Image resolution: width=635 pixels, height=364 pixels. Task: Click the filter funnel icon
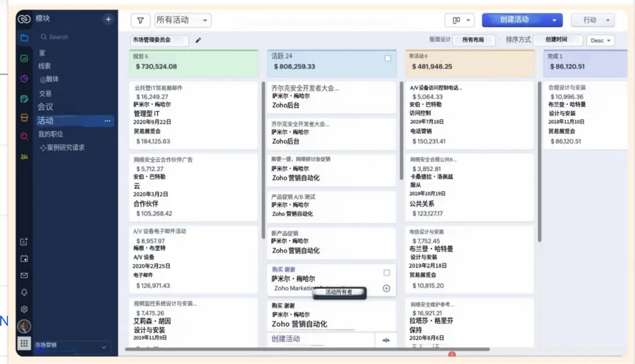click(141, 20)
